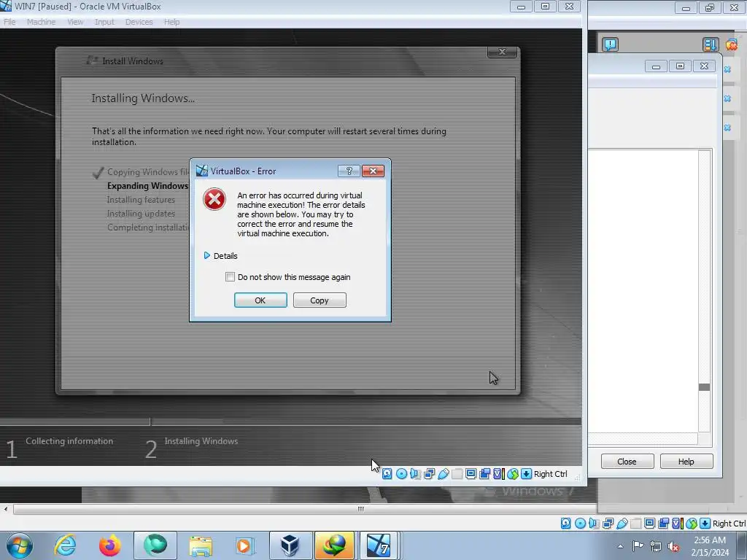The width and height of the screenshot is (747, 560).
Task: Click the recording indicator in WIN7 window status bar
Action: click(x=484, y=474)
